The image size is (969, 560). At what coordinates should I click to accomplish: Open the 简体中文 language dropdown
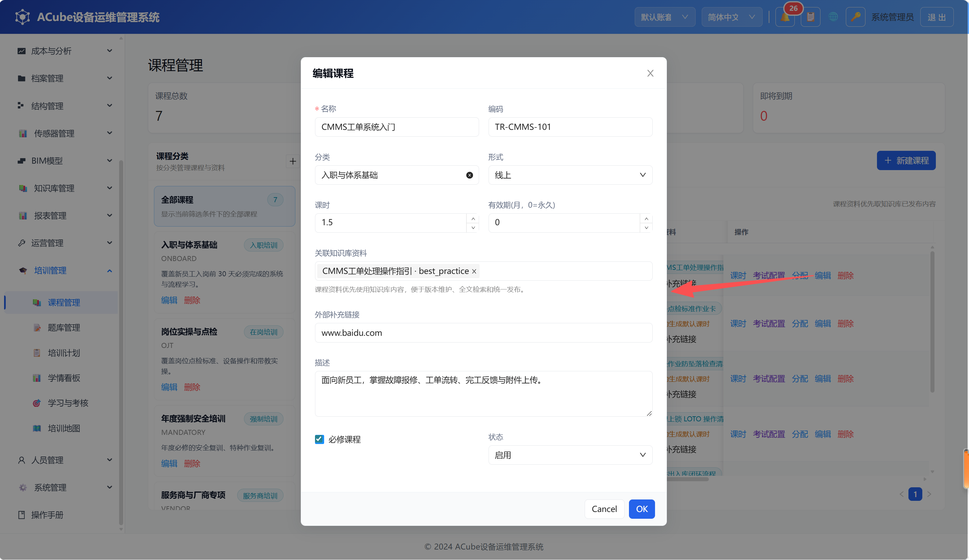click(732, 17)
